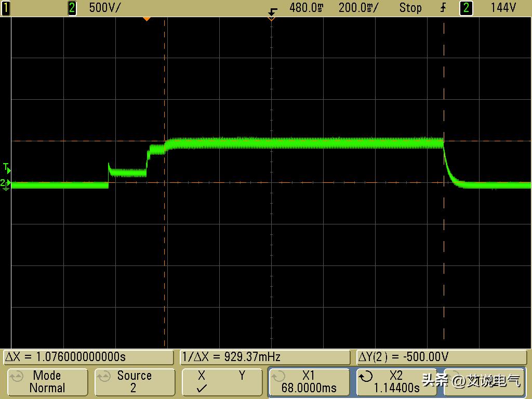Click the ΔY(2) = -500.00V readout
This screenshot has height=399, width=532.
coord(442,357)
